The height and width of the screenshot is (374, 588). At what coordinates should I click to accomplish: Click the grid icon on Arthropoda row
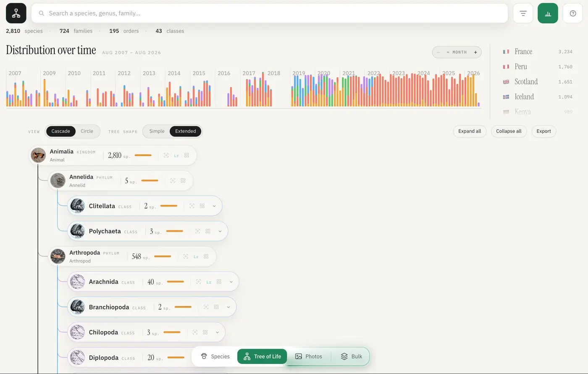(x=206, y=256)
